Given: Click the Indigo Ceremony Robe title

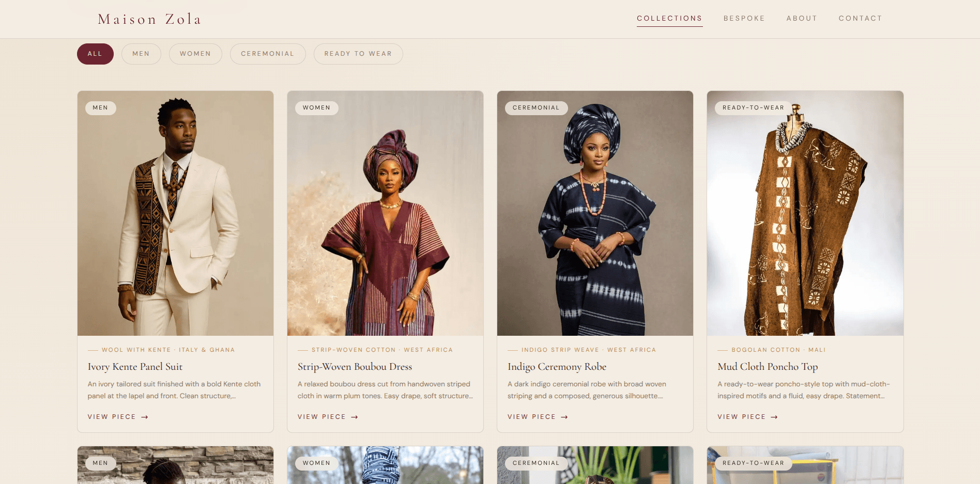Looking at the screenshot, I should [557, 367].
